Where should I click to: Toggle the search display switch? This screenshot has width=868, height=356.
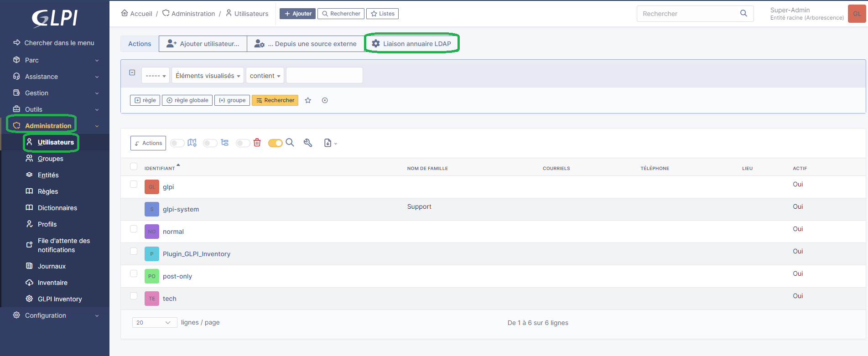275,143
